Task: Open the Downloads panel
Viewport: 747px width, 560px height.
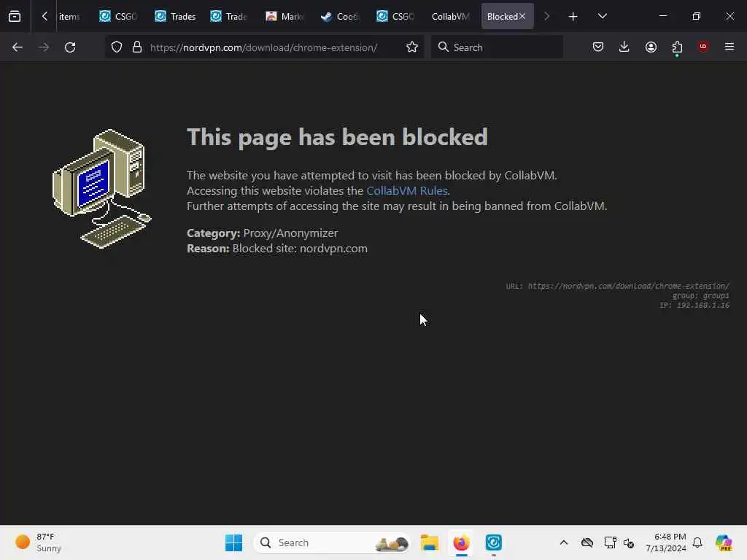Action: click(624, 47)
